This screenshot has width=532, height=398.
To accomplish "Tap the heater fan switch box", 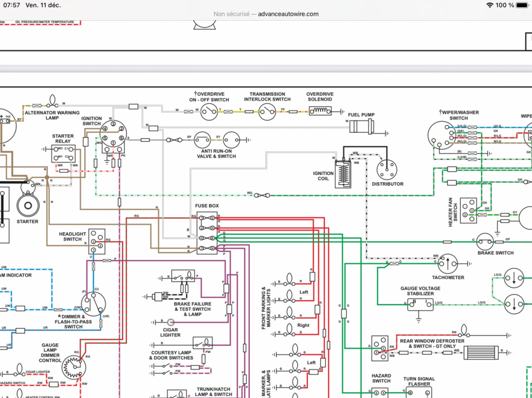I will pyautogui.click(x=468, y=211).
